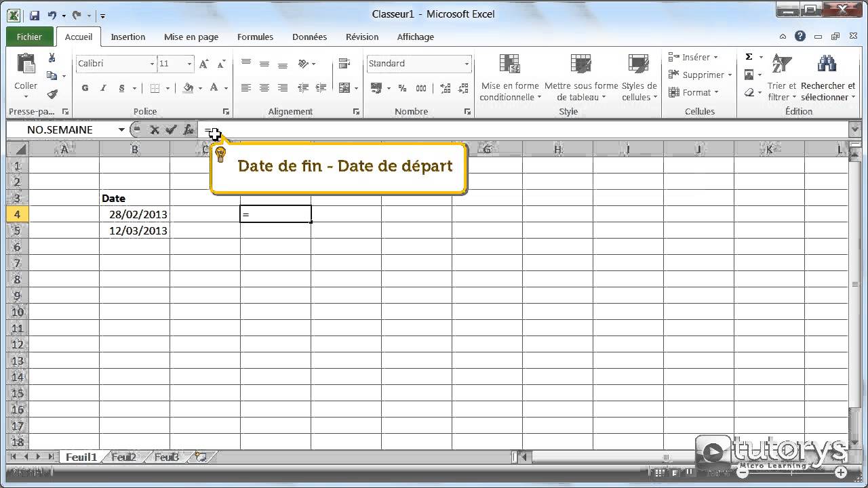Viewport: 868px width, 488px height.
Task: Confirm the formula entry with the checkmark icon
Action: 172,129
